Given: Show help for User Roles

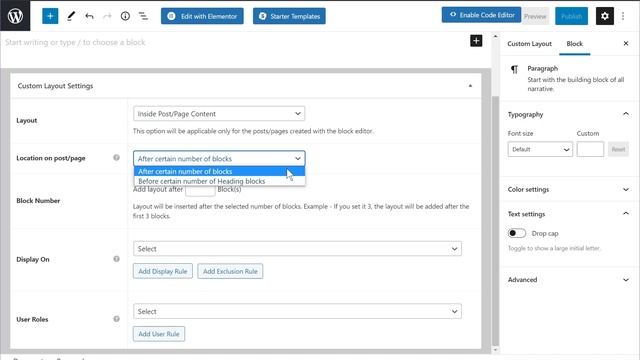Looking at the screenshot, I should 116,319.
